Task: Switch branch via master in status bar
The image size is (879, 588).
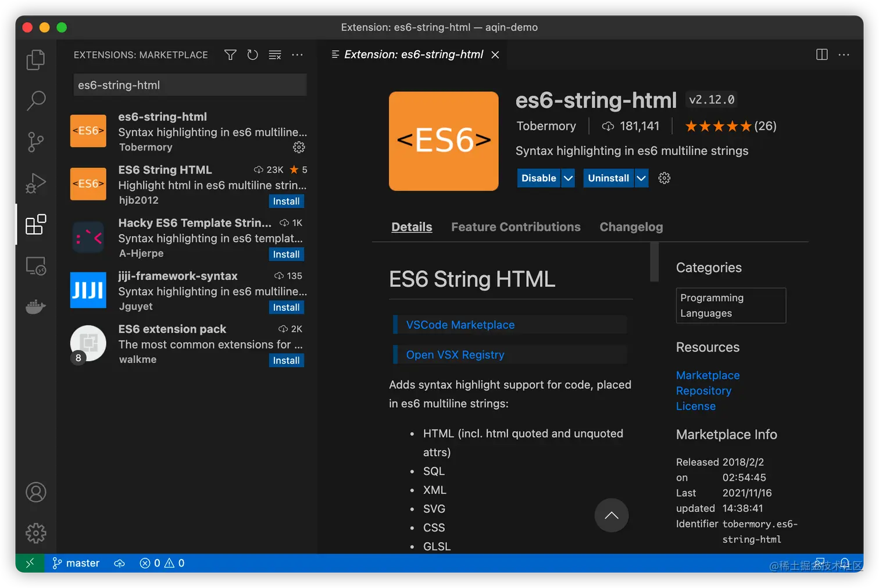Action: coord(76,563)
